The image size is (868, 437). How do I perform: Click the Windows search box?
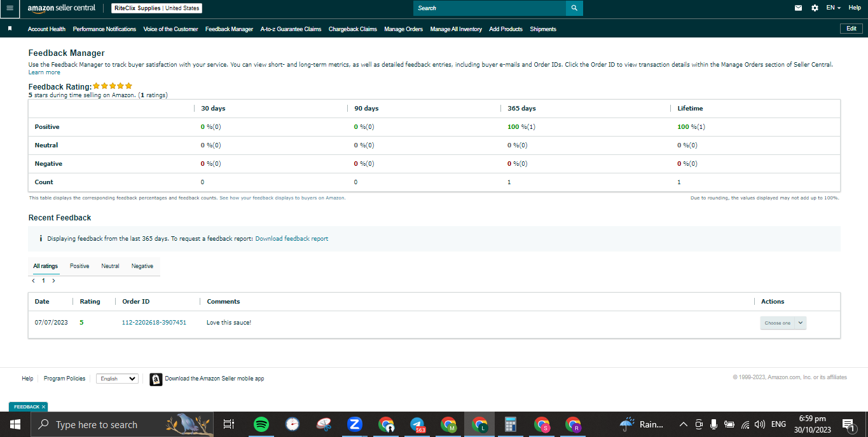click(x=121, y=424)
